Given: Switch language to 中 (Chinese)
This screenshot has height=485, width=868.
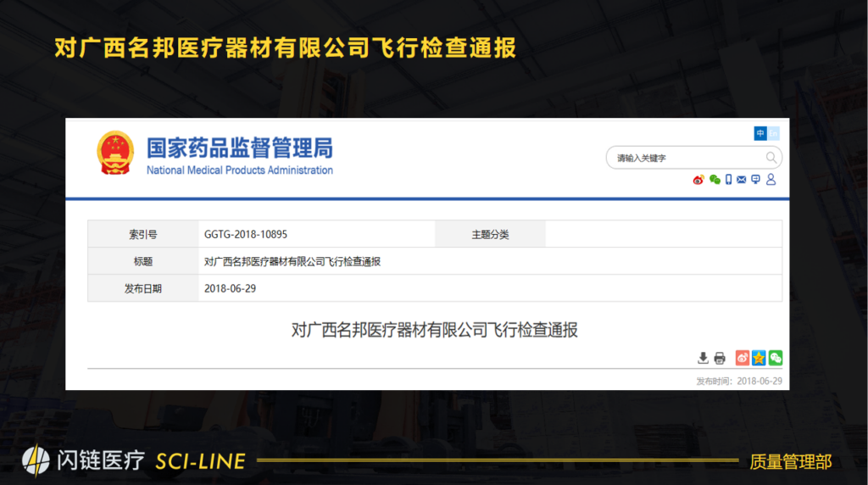Looking at the screenshot, I should (x=760, y=133).
